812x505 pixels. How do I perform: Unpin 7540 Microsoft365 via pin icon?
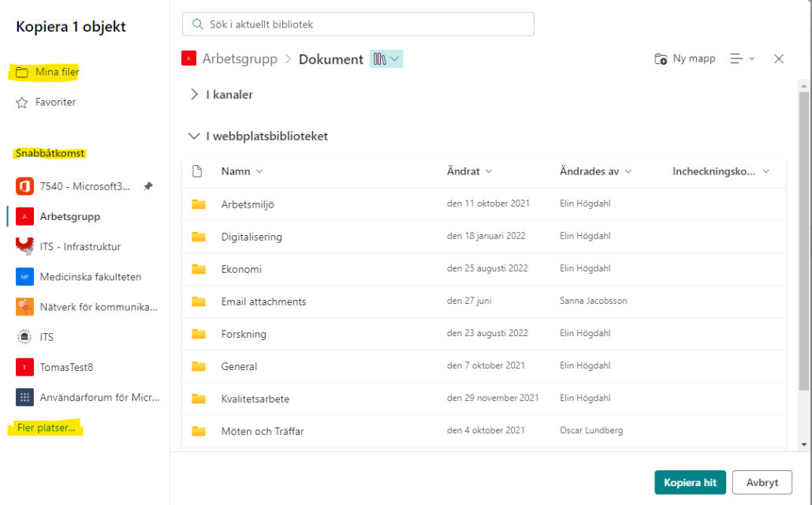click(148, 185)
